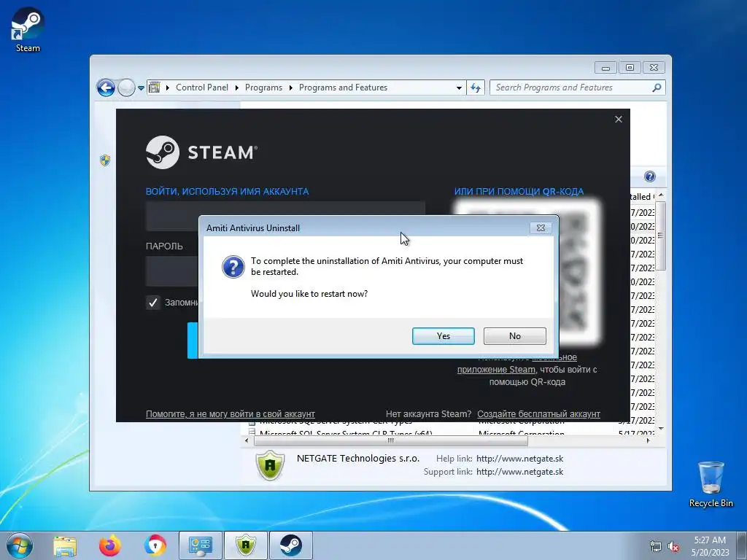Click Programs and Features breadcrumb
Viewport: 747px width, 560px height.
(343, 87)
